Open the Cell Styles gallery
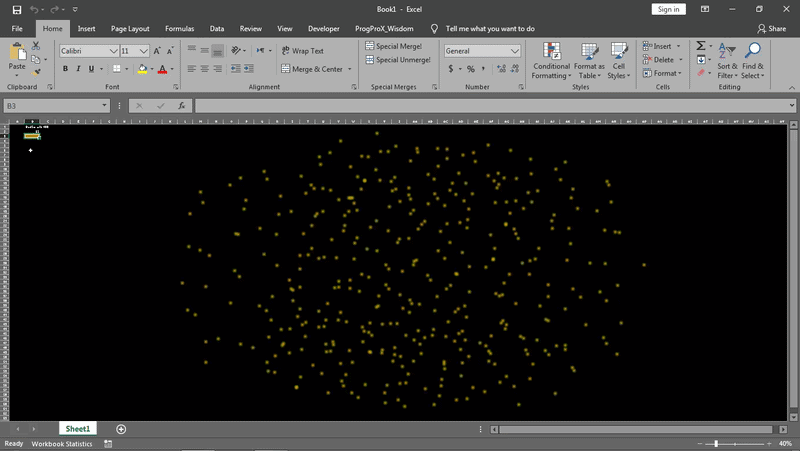The height and width of the screenshot is (451, 800). point(619,61)
